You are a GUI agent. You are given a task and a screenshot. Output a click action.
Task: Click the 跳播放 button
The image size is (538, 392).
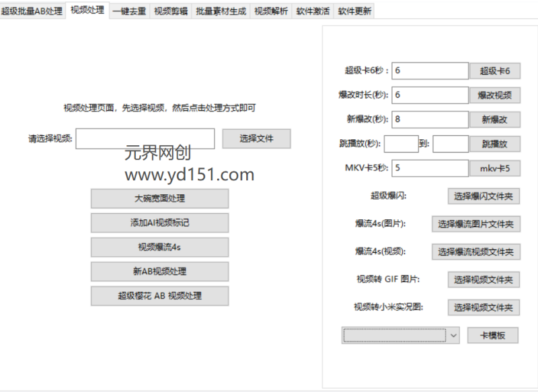tap(496, 144)
